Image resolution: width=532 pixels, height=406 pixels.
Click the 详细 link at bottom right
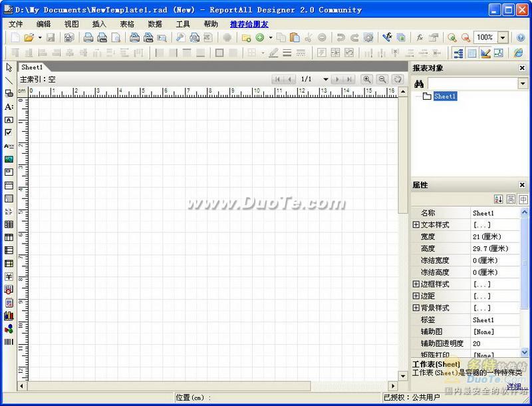click(513, 386)
